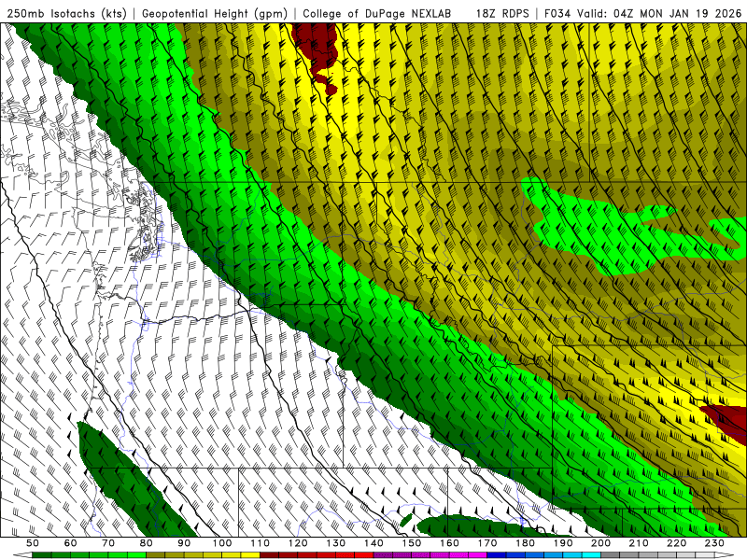Click the 150 label on the color scale
Image resolution: width=747 pixels, height=560 pixels.
pyautogui.click(x=412, y=543)
